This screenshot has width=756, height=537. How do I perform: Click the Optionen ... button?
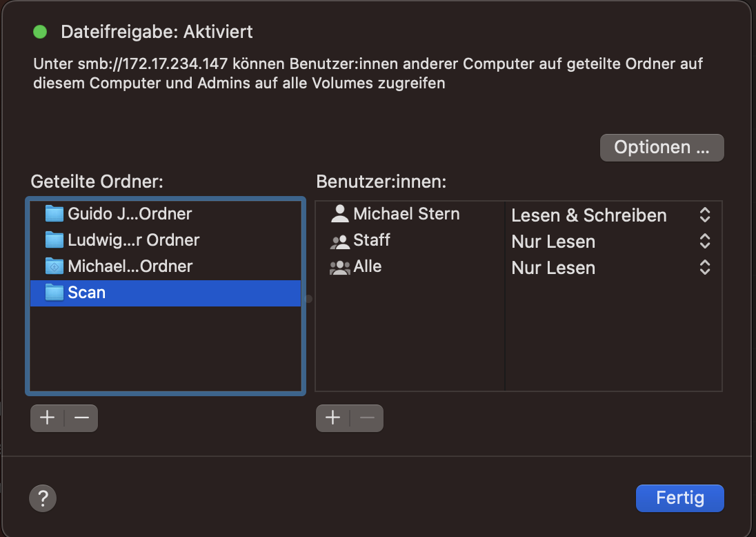click(661, 148)
